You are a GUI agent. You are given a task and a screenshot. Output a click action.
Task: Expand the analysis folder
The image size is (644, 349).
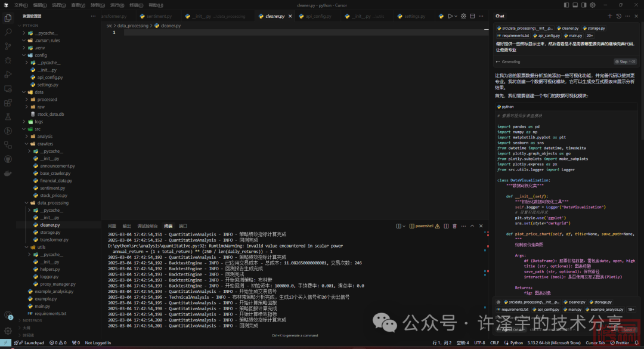[27, 137]
